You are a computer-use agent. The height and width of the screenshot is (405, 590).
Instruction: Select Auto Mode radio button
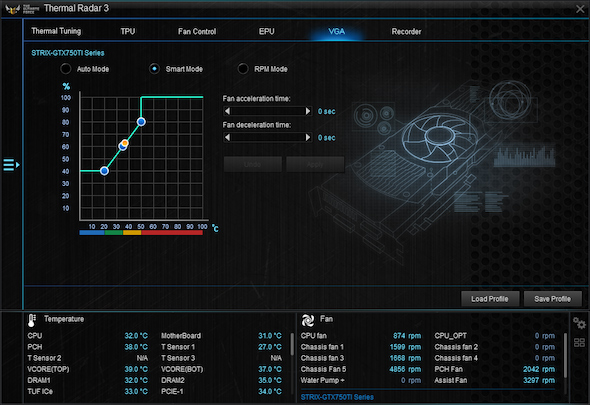pos(66,69)
